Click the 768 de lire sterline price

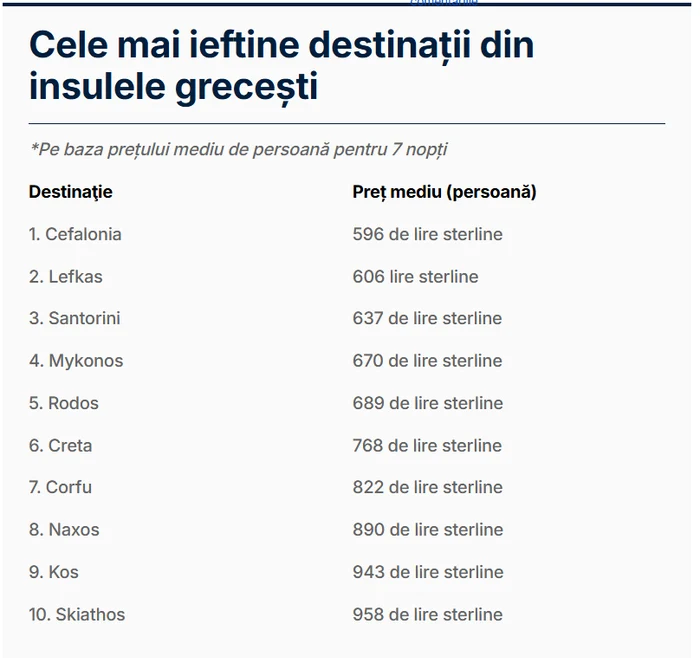point(427,445)
